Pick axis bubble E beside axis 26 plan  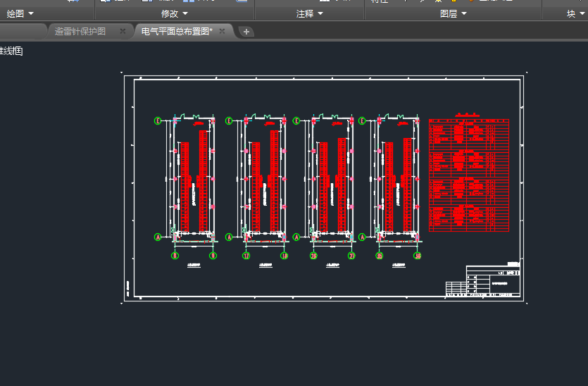(296, 120)
